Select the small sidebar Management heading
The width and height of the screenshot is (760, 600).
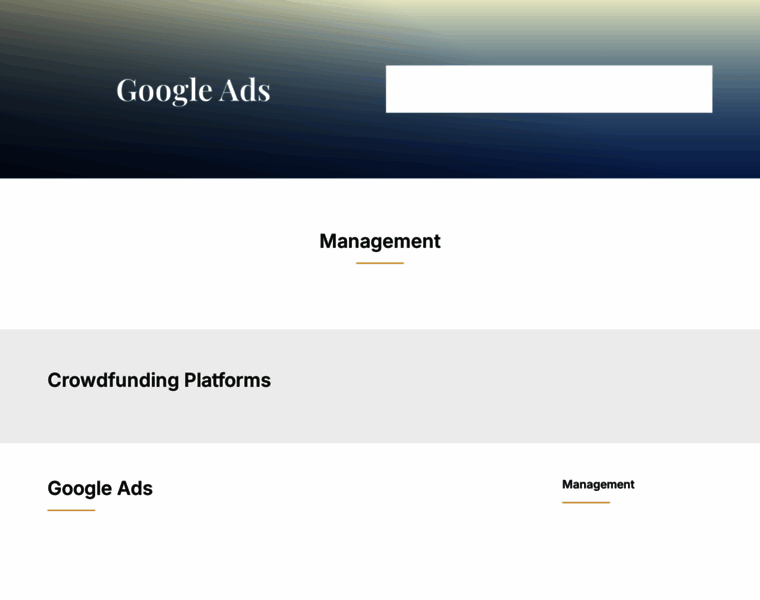tap(598, 484)
